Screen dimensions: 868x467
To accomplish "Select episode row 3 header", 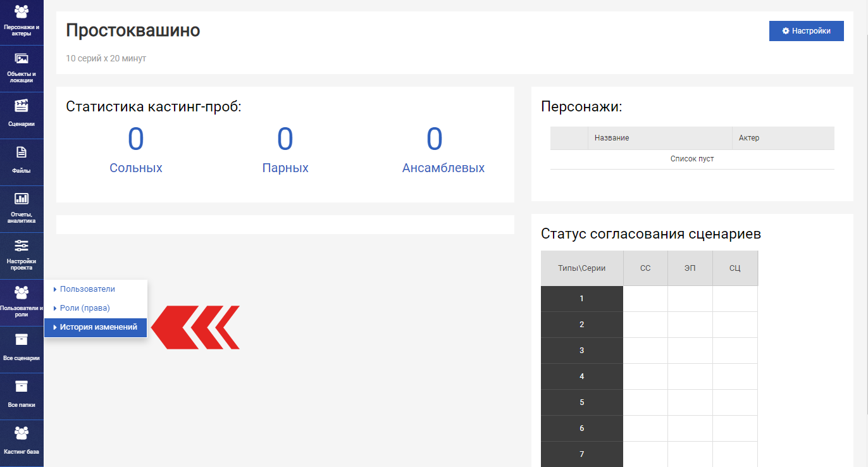I will point(582,351).
